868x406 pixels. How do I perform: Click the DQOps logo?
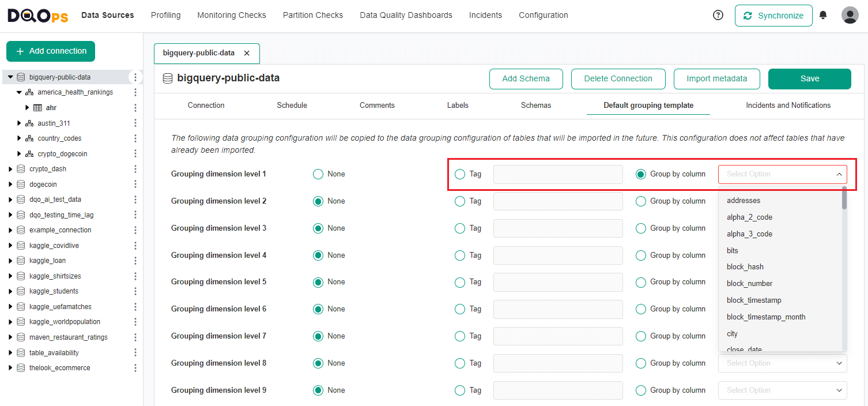tap(37, 16)
